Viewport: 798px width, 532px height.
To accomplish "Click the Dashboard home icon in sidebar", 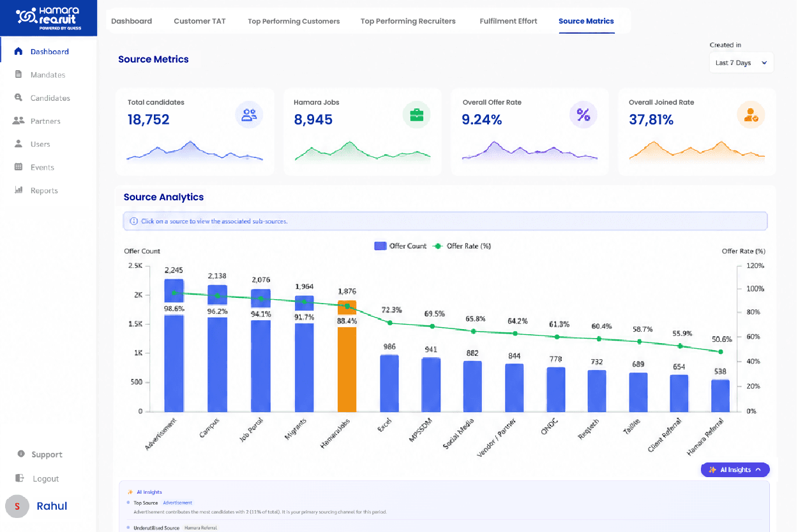I will coord(19,52).
